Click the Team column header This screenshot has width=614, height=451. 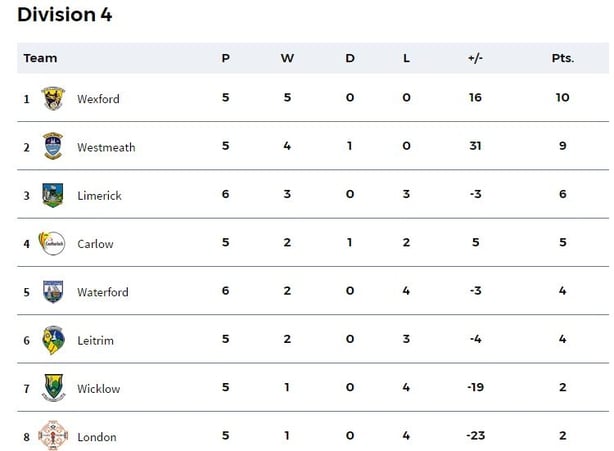click(x=41, y=58)
